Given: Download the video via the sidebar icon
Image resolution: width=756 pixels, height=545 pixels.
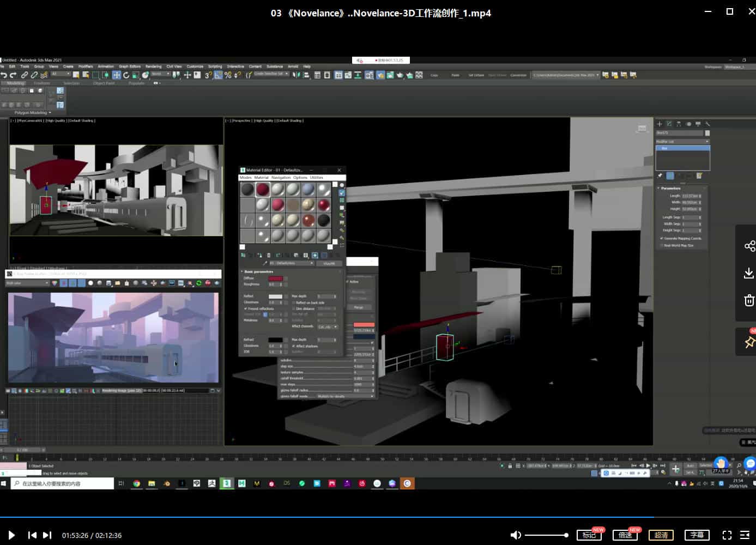Looking at the screenshot, I should pos(749,273).
